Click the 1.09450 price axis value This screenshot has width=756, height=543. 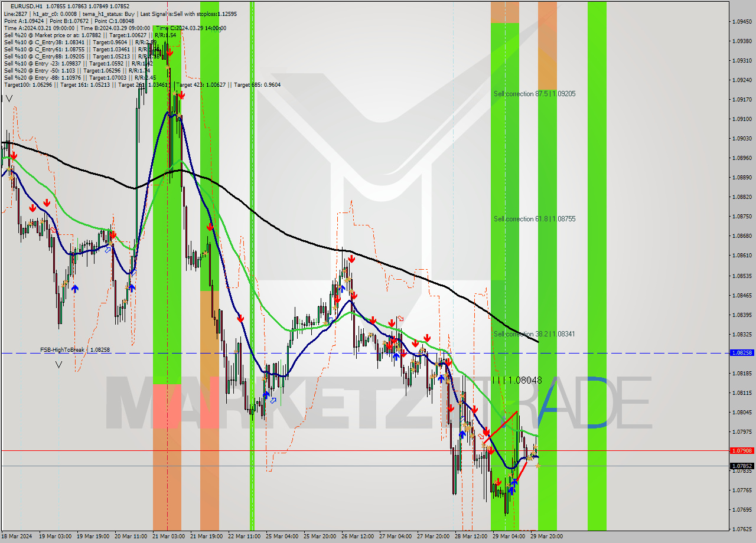pyautogui.click(x=742, y=21)
